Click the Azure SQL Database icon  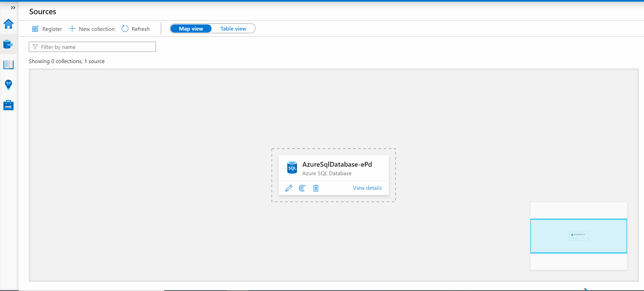tap(292, 168)
